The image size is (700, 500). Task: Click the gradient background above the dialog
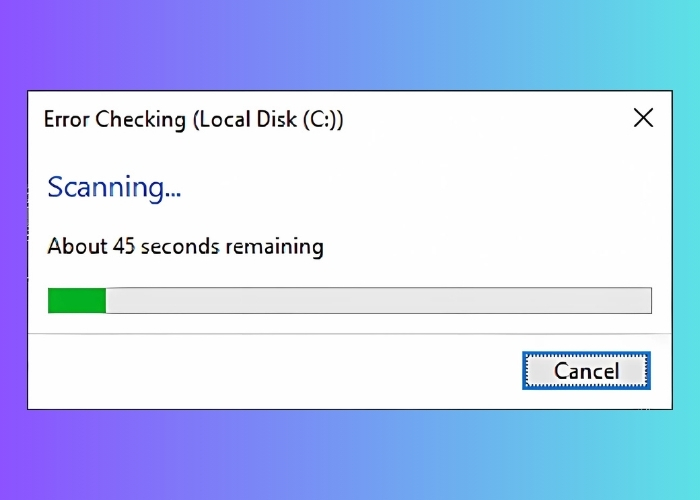click(350, 45)
